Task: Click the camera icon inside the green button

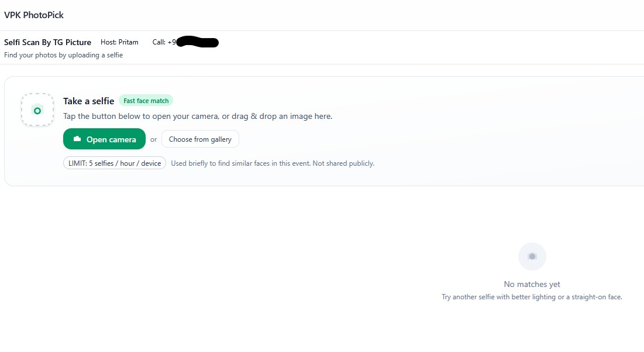Action: (77, 139)
